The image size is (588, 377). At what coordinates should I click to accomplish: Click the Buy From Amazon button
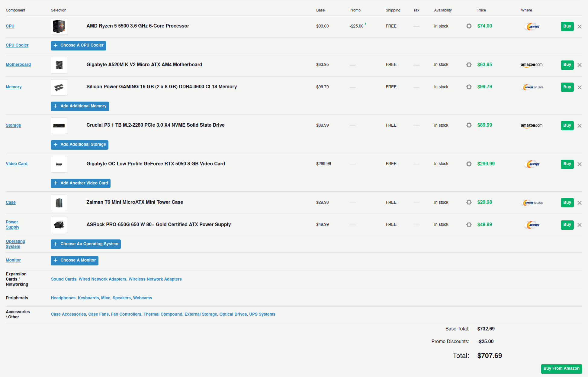561,369
